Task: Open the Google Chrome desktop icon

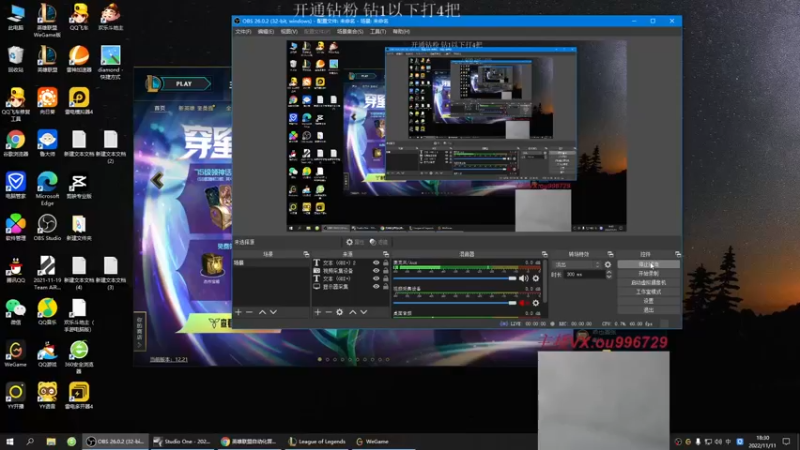Action: click(15, 143)
